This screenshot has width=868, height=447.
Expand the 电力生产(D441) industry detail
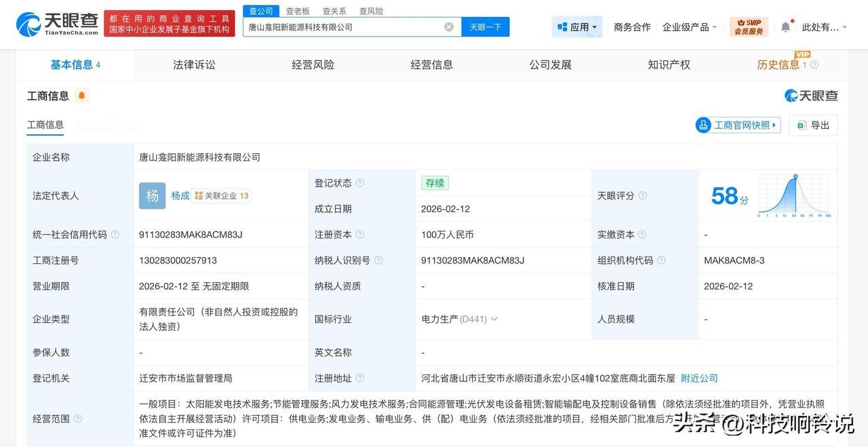pyautogui.click(x=496, y=319)
